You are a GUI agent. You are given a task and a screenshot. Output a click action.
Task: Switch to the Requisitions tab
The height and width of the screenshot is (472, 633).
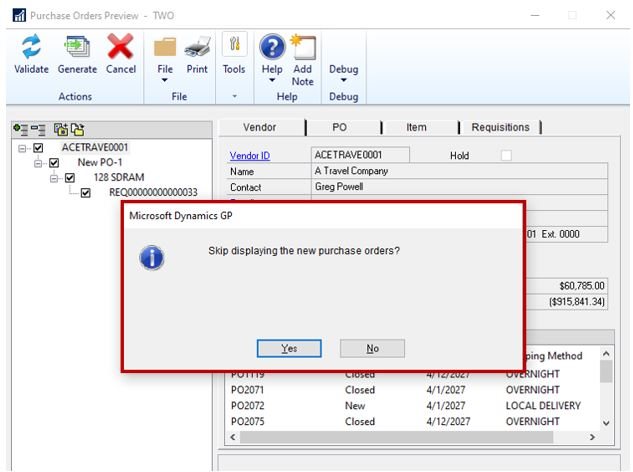point(499,127)
